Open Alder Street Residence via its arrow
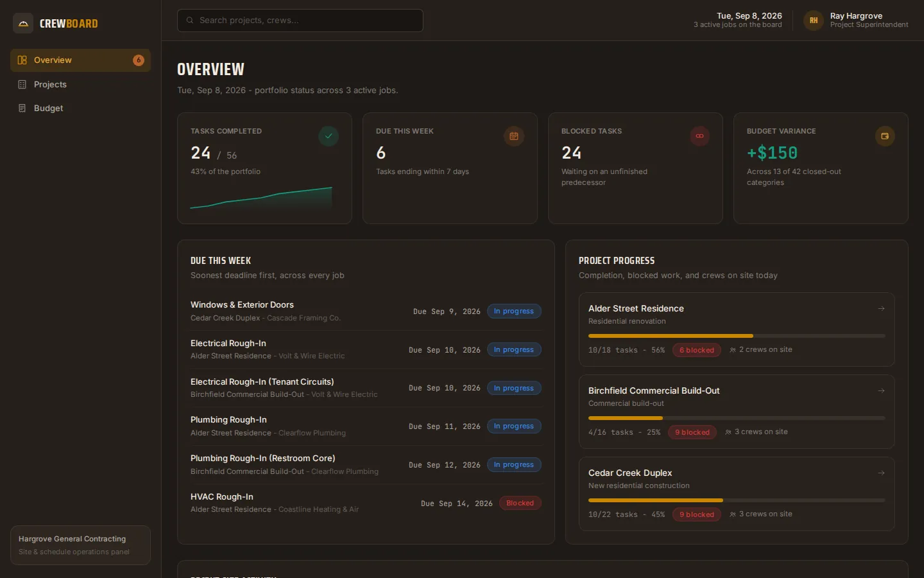924x578 pixels. coord(881,309)
